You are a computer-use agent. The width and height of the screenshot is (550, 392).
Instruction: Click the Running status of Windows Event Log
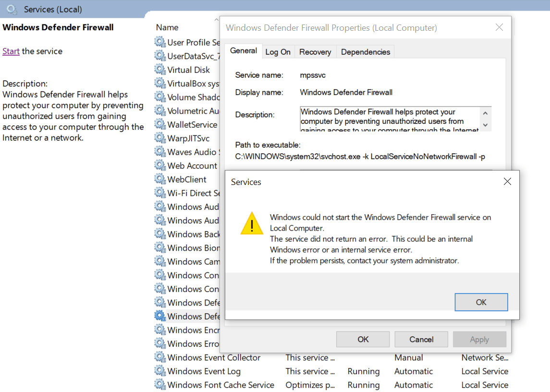point(364,371)
